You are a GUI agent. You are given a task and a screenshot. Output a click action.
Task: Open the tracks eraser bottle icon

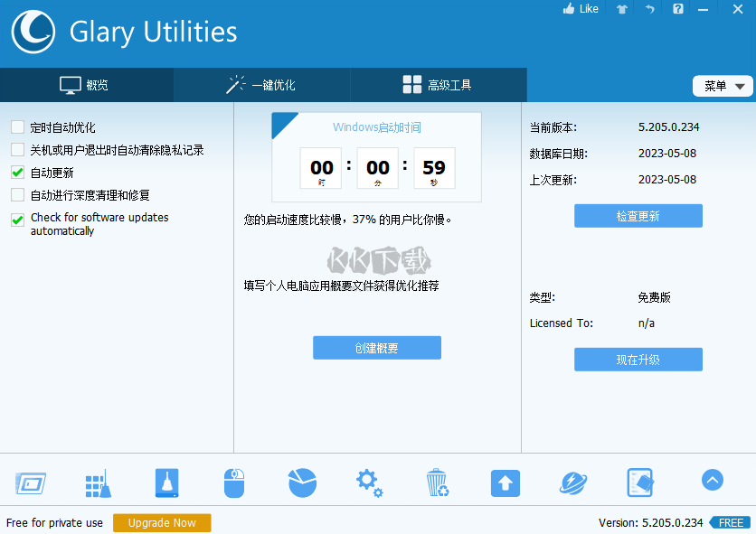[x=166, y=482]
